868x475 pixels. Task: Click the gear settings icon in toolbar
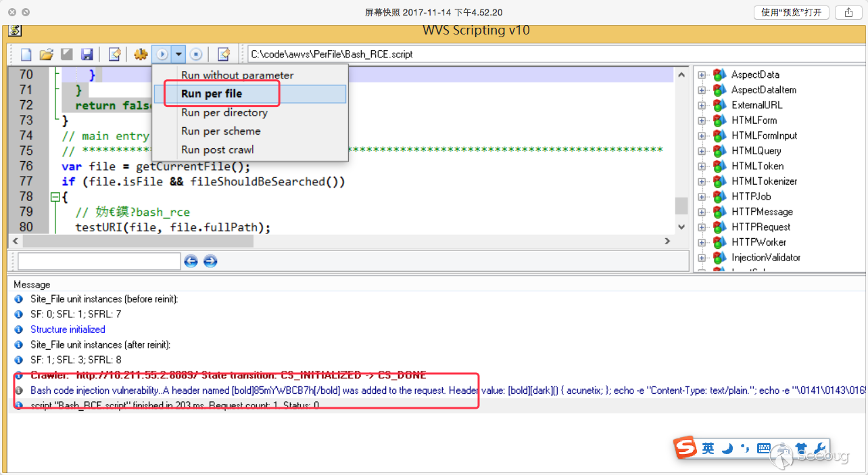(141, 54)
